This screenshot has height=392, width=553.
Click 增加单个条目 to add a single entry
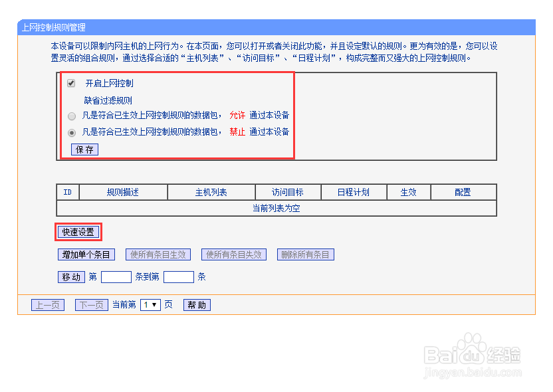pos(86,254)
